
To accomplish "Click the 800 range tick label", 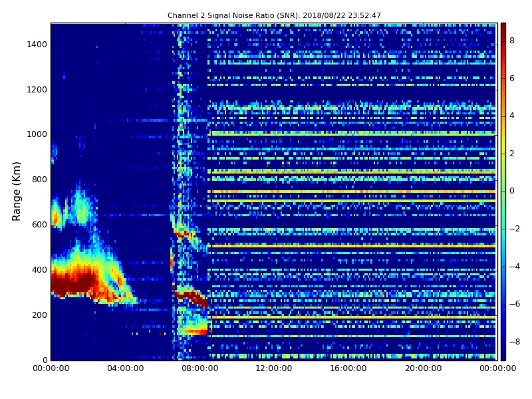I will (x=39, y=180).
